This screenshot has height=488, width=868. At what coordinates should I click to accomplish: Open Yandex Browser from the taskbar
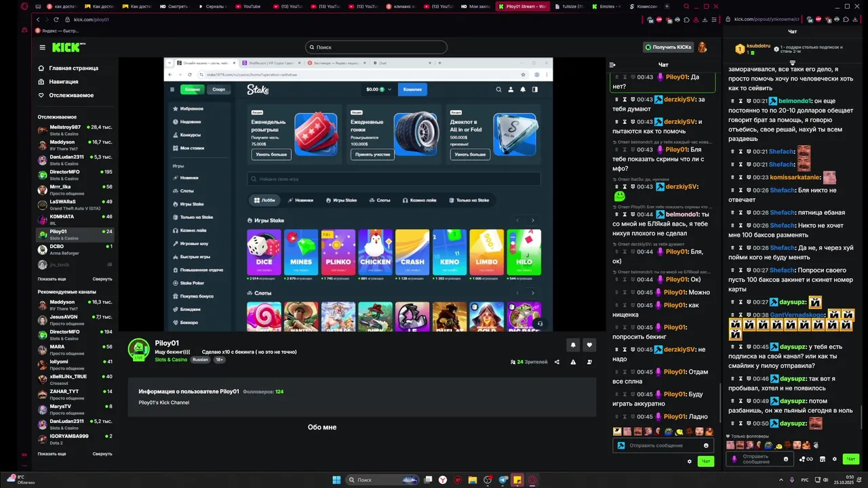[443, 480]
